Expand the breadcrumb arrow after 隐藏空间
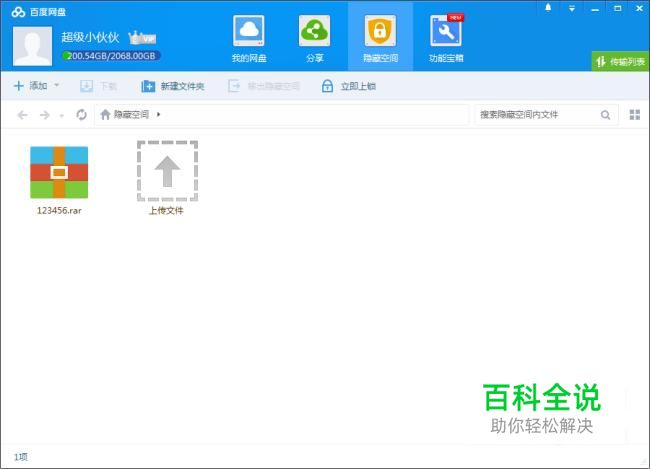Image resolution: width=650 pixels, height=469 pixels. (x=158, y=114)
